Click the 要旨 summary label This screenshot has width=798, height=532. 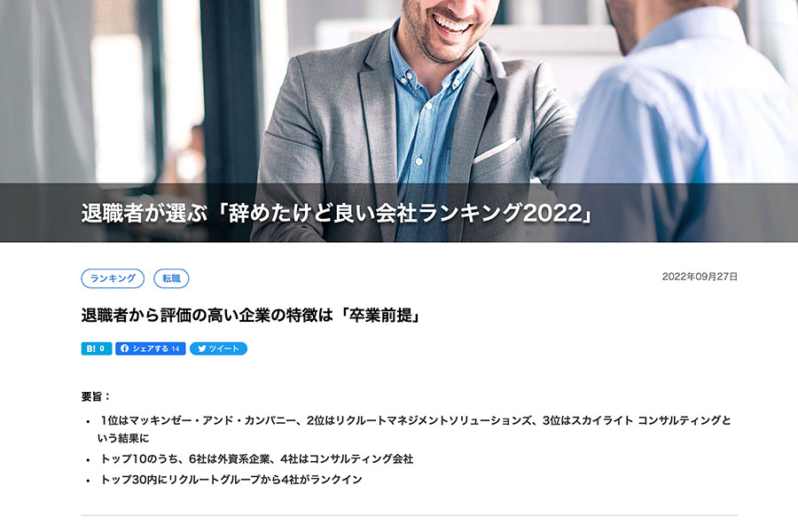pyautogui.click(x=96, y=396)
